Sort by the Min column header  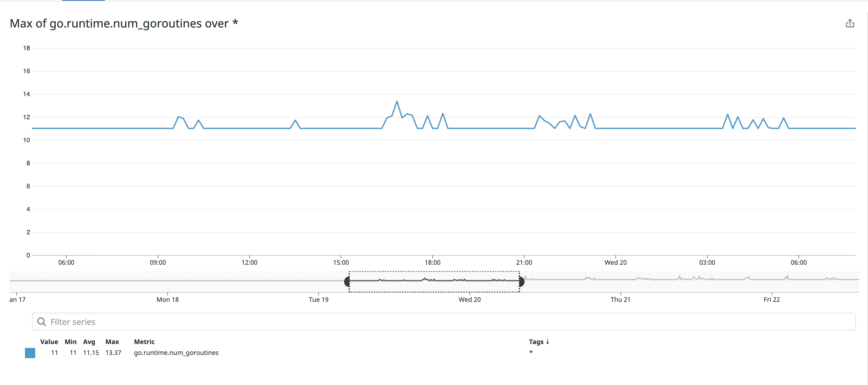(70, 342)
